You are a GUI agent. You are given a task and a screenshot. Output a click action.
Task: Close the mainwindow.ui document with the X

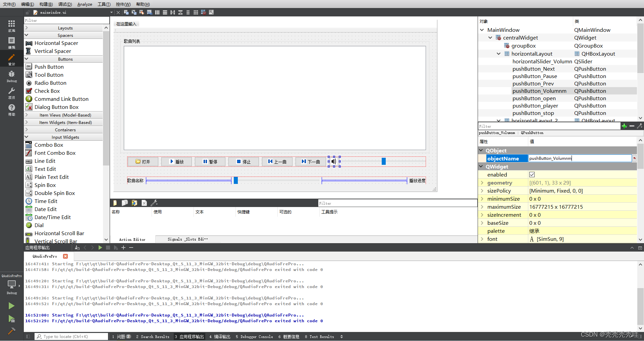click(x=118, y=12)
